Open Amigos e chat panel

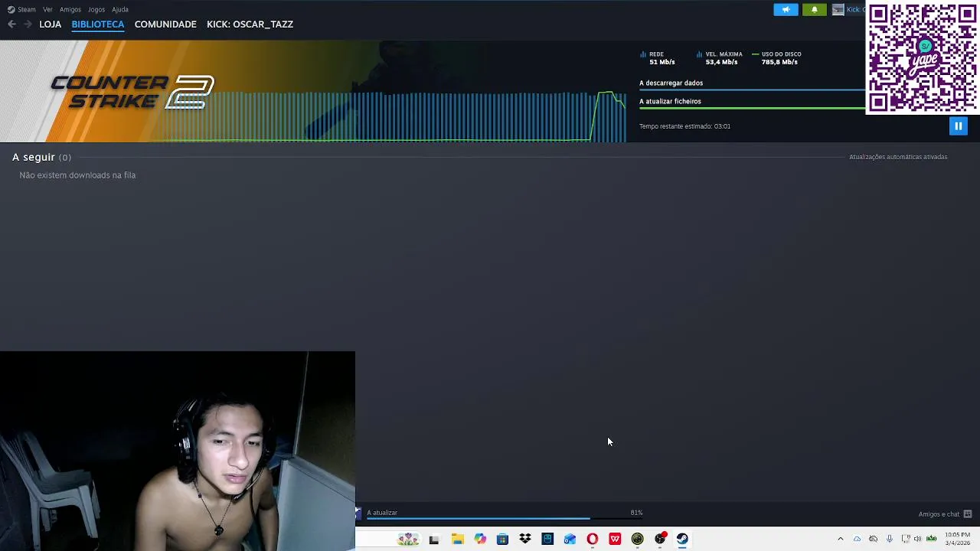click(939, 514)
